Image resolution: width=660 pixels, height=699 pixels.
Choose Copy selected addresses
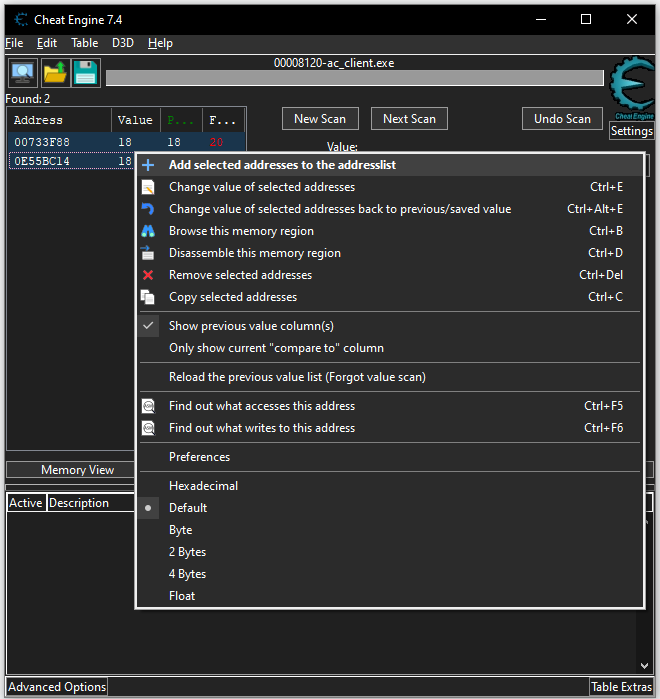pos(390,297)
